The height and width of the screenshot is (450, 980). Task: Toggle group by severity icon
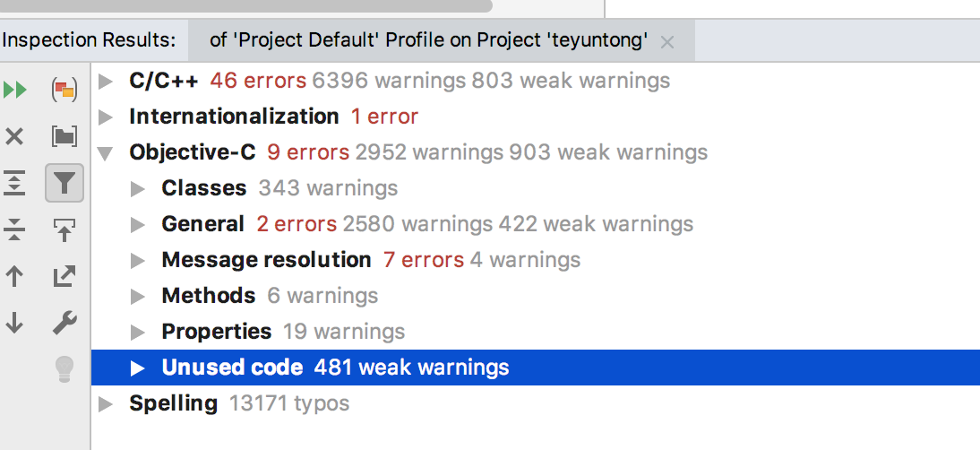64,90
